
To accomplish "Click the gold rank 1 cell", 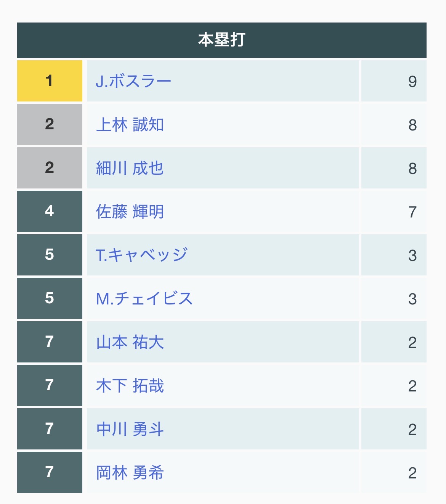I will 50,81.
